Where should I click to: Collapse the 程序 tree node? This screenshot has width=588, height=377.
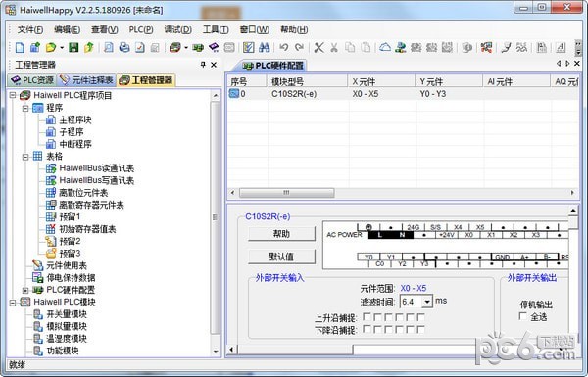pos(25,109)
